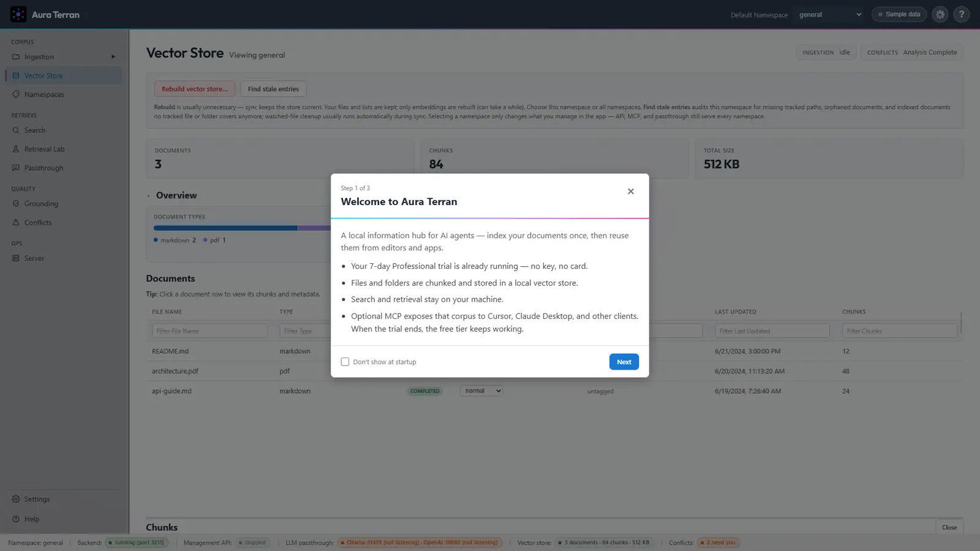980x551 pixels.
Task: Toggle the Sample data switch
Action: pyautogui.click(x=899, y=14)
